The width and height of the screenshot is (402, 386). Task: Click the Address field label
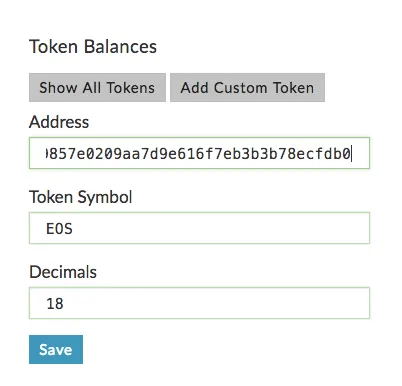(59, 122)
